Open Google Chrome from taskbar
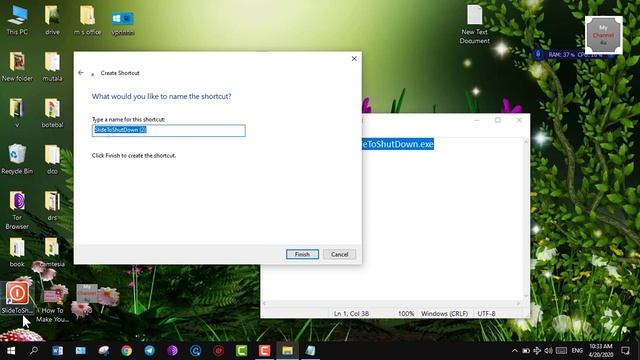Viewport: 640px width, 360px height. (x=127, y=351)
